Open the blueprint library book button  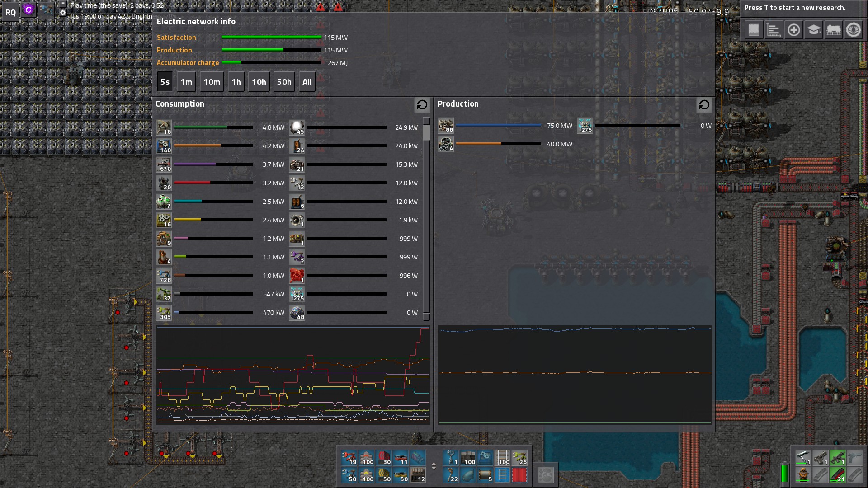click(x=754, y=30)
